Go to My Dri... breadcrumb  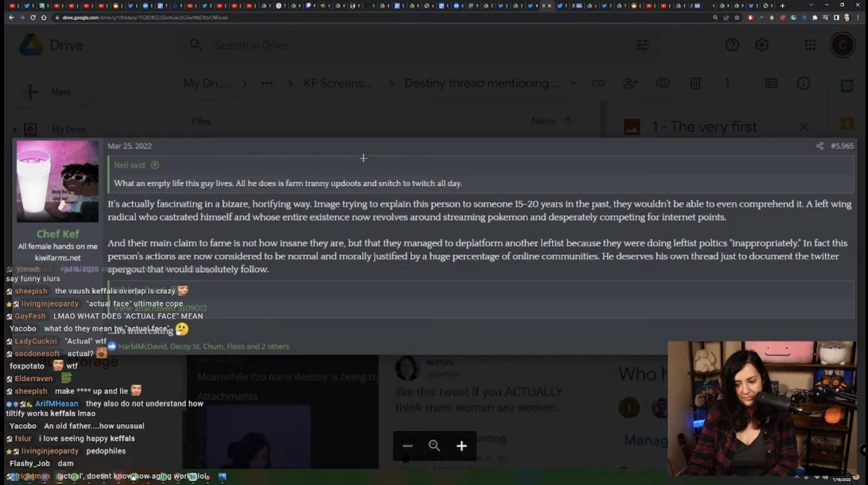(x=205, y=83)
